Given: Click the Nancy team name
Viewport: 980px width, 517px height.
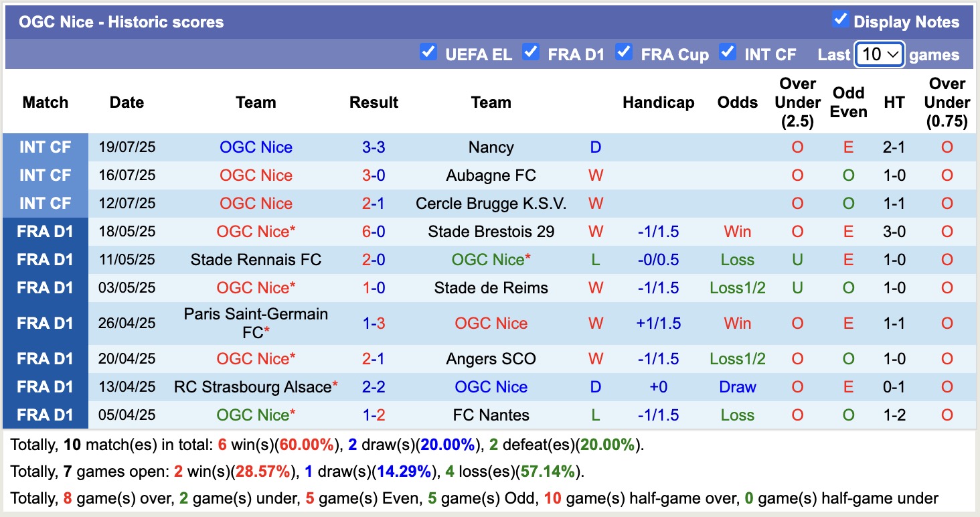Looking at the screenshot, I should [x=491, y=147].
